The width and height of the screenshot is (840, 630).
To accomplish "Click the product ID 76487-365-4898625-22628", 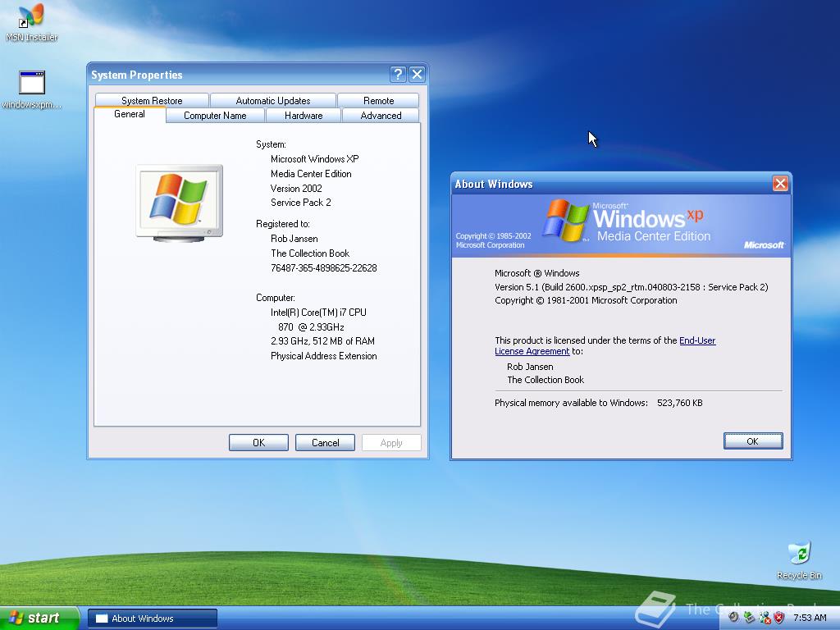I will click(x=323, y=268).
